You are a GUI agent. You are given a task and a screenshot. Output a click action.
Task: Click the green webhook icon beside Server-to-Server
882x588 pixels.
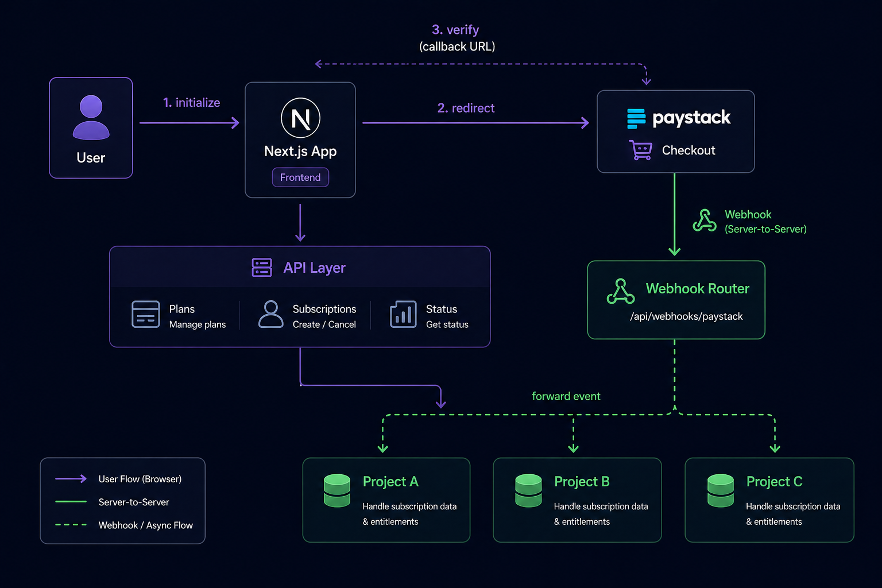705,220
